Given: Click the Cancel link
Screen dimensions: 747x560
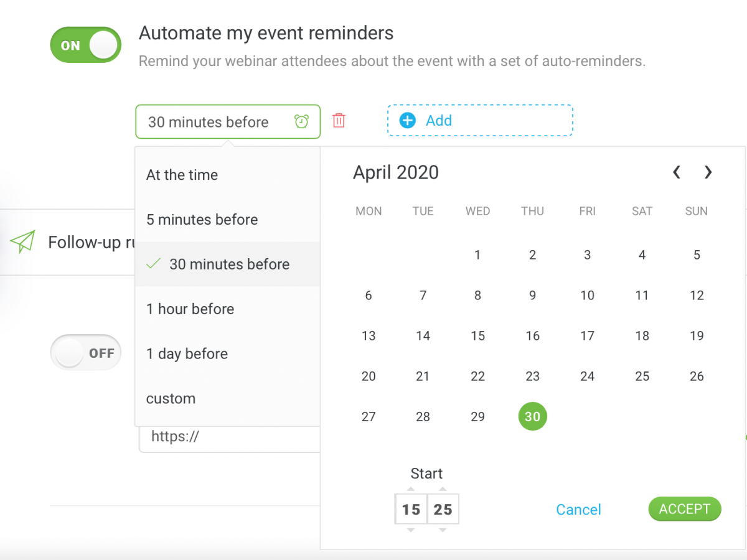Looking at the screenshot, I should (578, 509).
